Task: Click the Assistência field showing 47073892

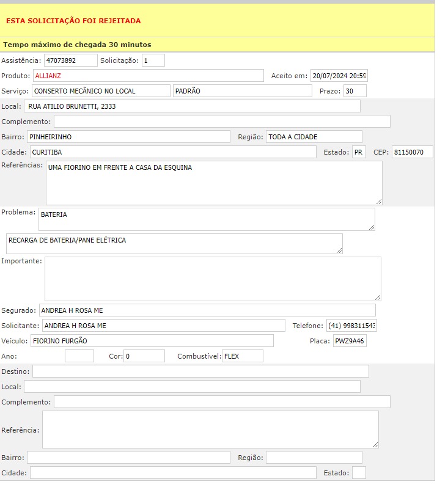Action: (70, 60)
